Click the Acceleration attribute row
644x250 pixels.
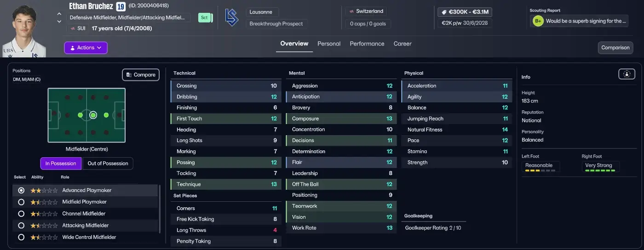tap(457, 86)
